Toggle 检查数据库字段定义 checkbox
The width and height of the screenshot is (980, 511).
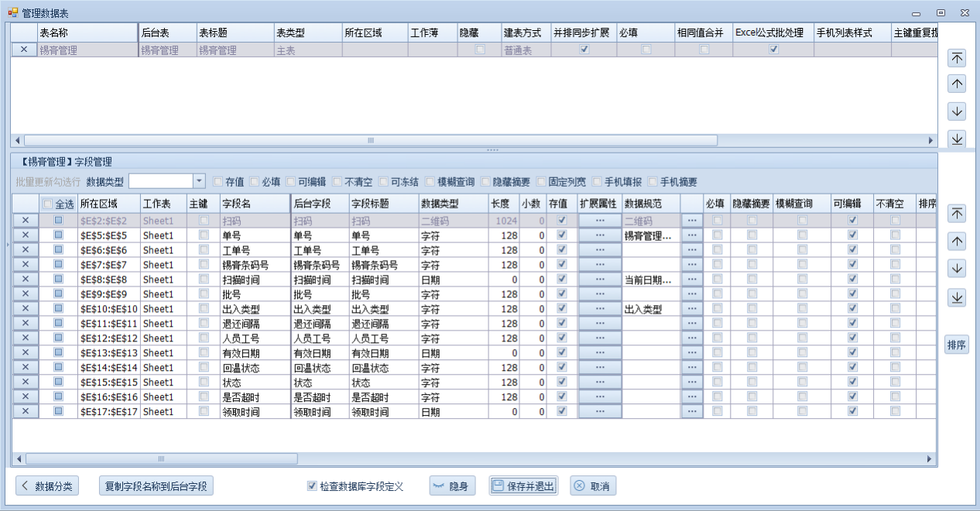click(312, 486)
